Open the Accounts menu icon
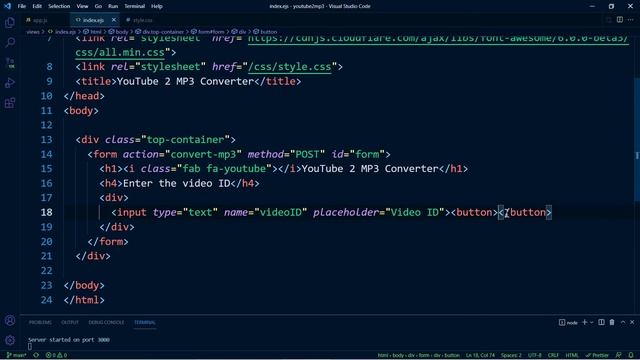The image size is (640, 360). 10,320
